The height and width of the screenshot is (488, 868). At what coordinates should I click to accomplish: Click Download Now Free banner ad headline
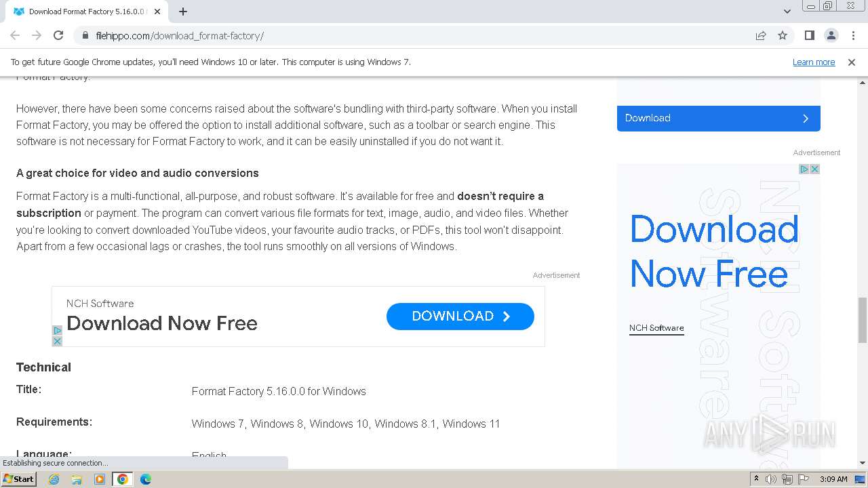(162, 323)
